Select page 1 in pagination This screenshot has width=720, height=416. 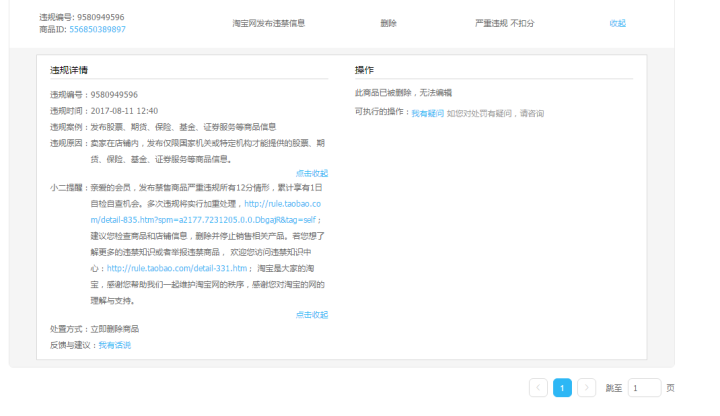562,388
